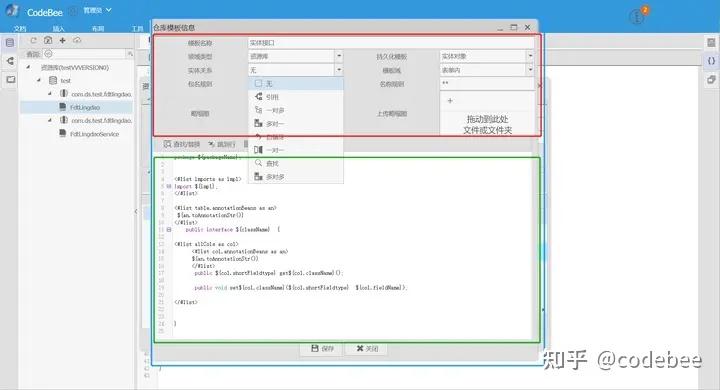
Task: Click the CodeBee logo icon
Action: click(x=12, y=11)
